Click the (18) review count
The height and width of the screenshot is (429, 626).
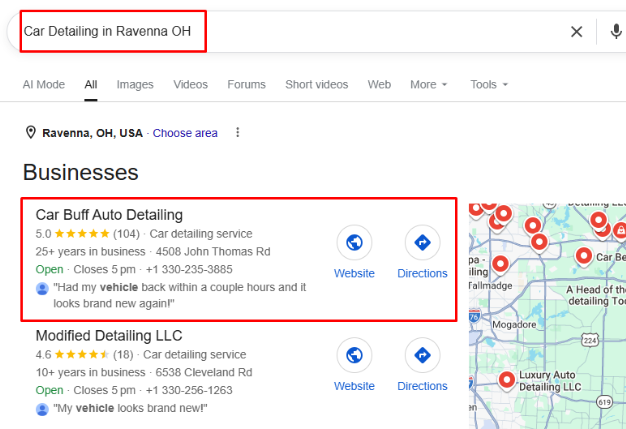123,355
